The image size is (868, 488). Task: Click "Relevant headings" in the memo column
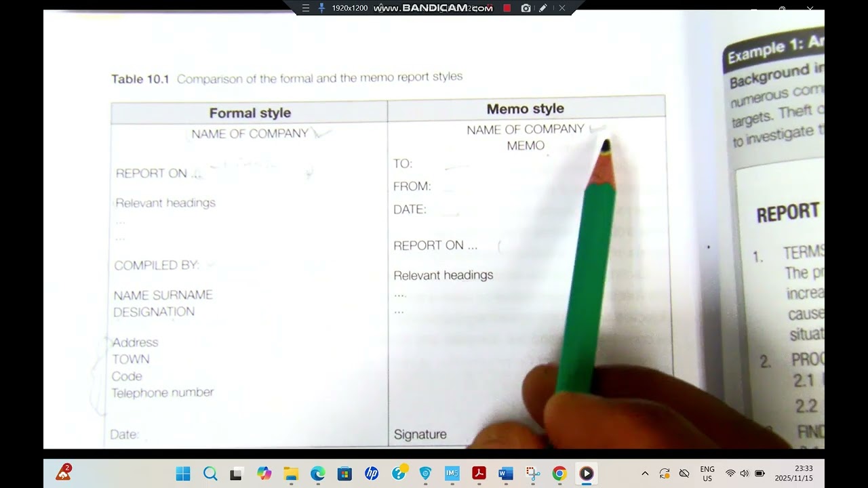point(443,275)
